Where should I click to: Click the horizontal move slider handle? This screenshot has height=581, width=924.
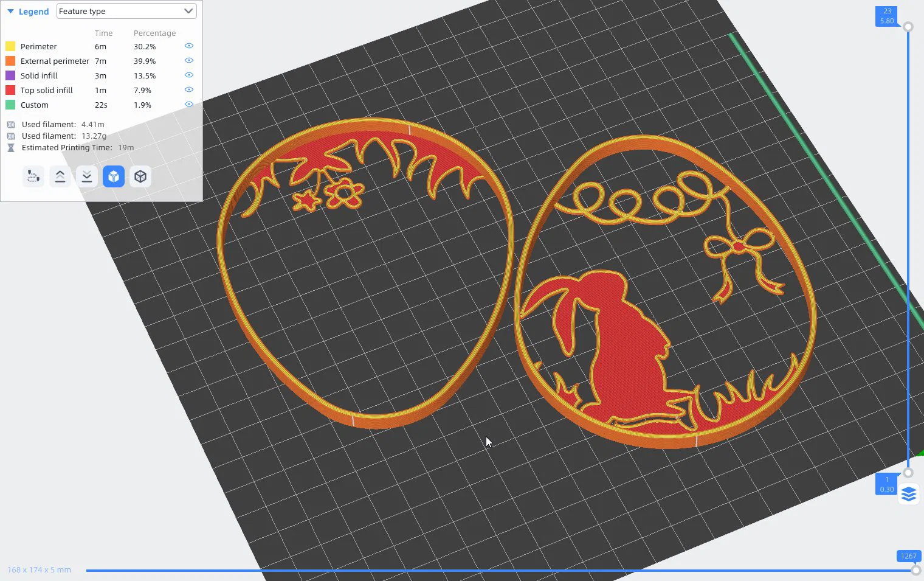(916, 571)
